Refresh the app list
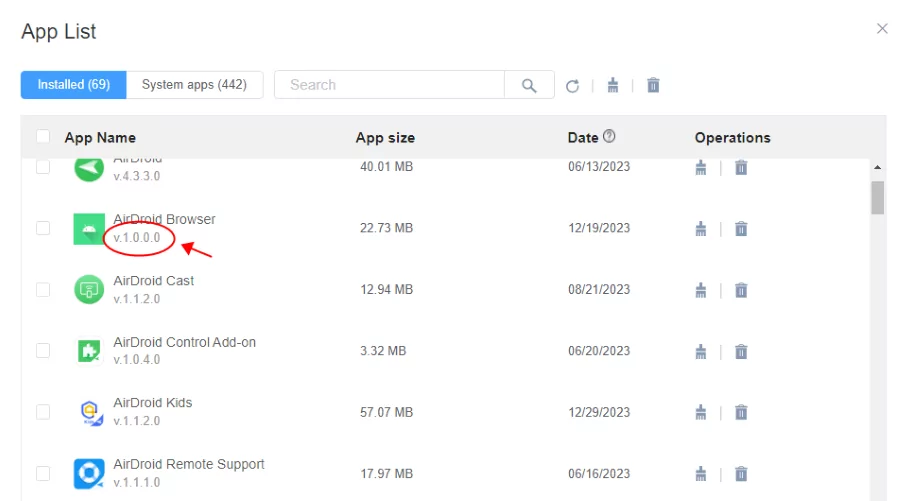The width and height of the screenshot is (900, 501). (572, 86)
